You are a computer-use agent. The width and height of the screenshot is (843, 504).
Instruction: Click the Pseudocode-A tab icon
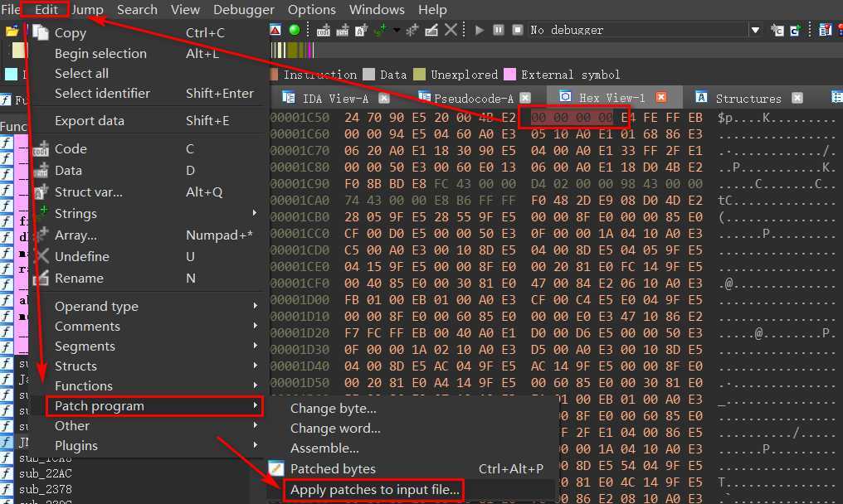click(425, 98)
